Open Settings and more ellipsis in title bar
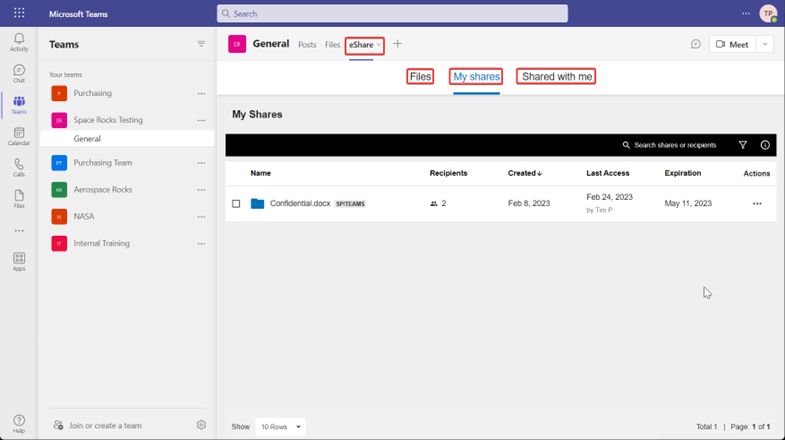 (x=746, y=14)
